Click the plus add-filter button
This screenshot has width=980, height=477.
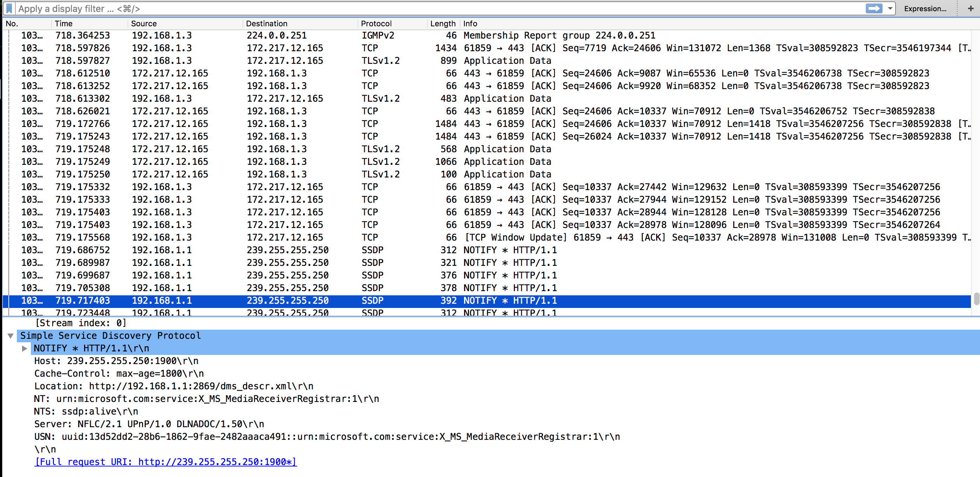point(971,8)
